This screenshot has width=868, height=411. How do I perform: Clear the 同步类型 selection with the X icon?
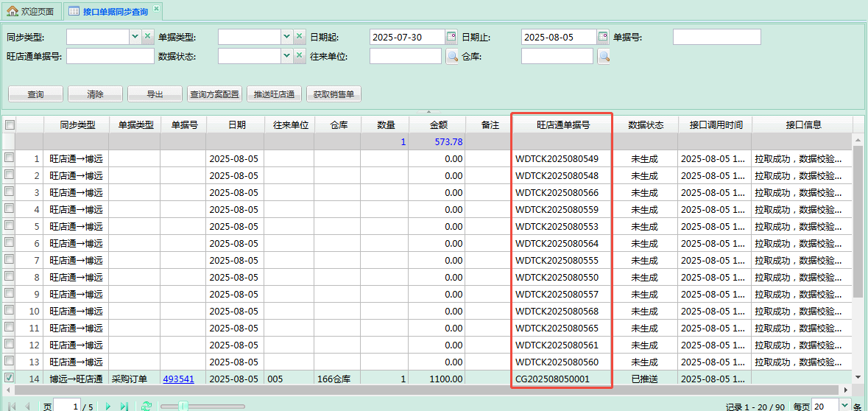click(148, 37)
